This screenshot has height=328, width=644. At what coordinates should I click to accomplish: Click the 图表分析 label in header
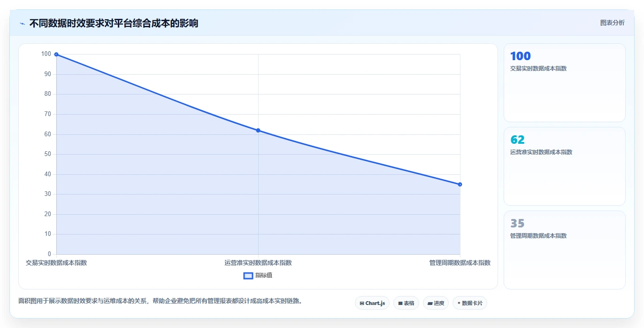612,23
